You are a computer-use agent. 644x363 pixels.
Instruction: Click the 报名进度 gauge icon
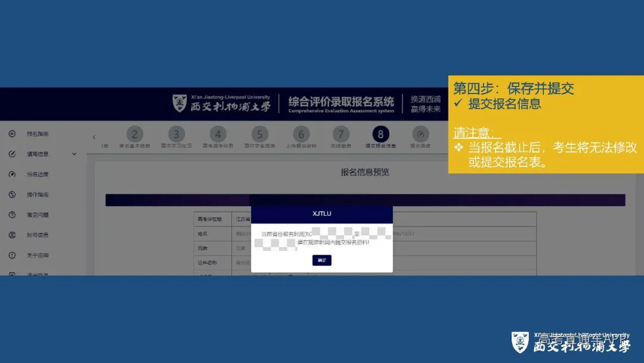[12, 174]
